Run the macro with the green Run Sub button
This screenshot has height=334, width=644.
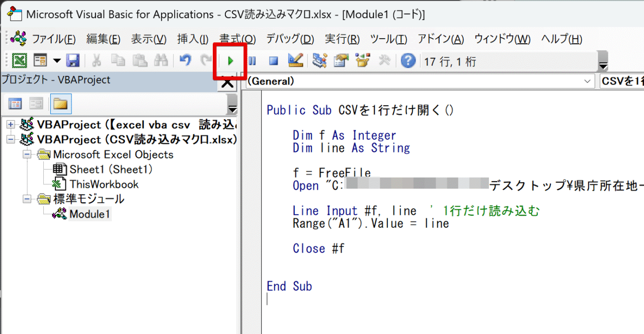[x=230, y=60]
